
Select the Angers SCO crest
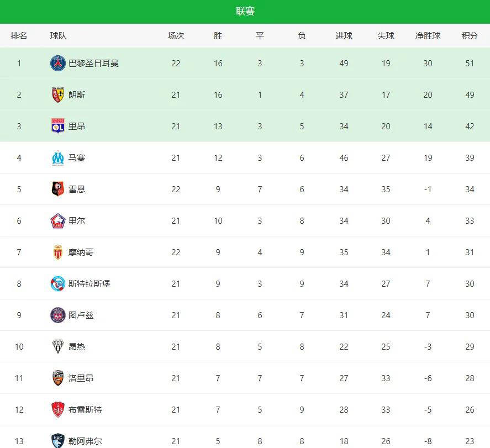(58, 347)
